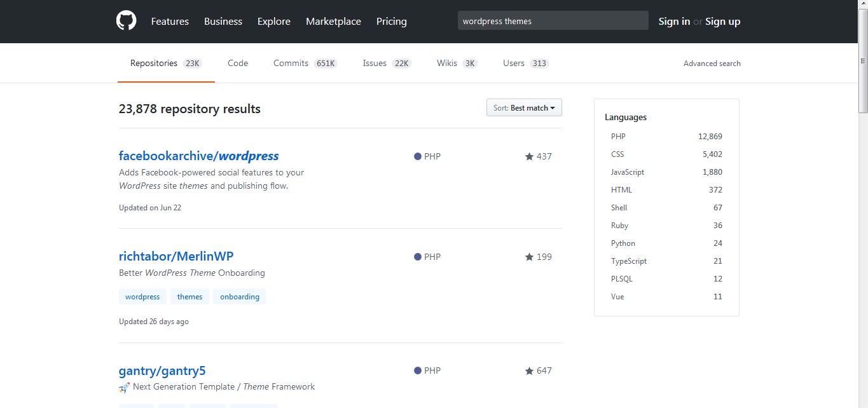Filter results by JavaScript language
The image size is (868, 408).
pos(628,172)
